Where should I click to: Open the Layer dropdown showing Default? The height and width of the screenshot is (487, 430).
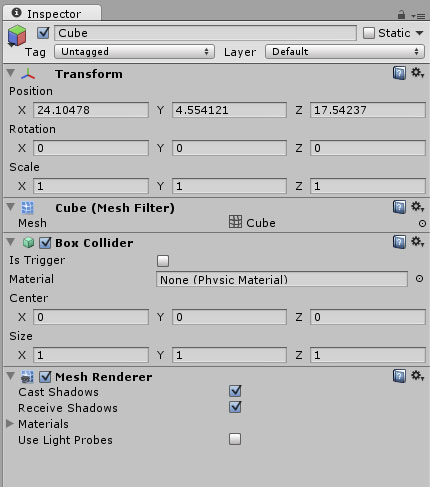(x=345, y=52)
